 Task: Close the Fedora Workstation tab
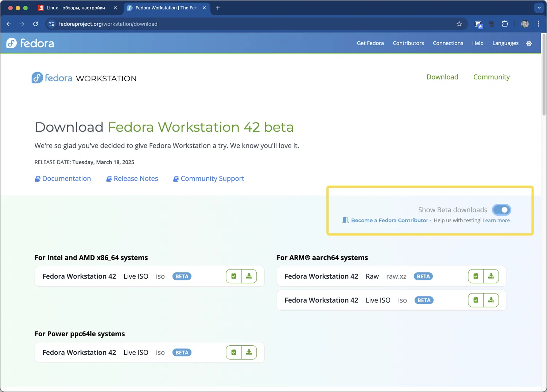point(204,8)
